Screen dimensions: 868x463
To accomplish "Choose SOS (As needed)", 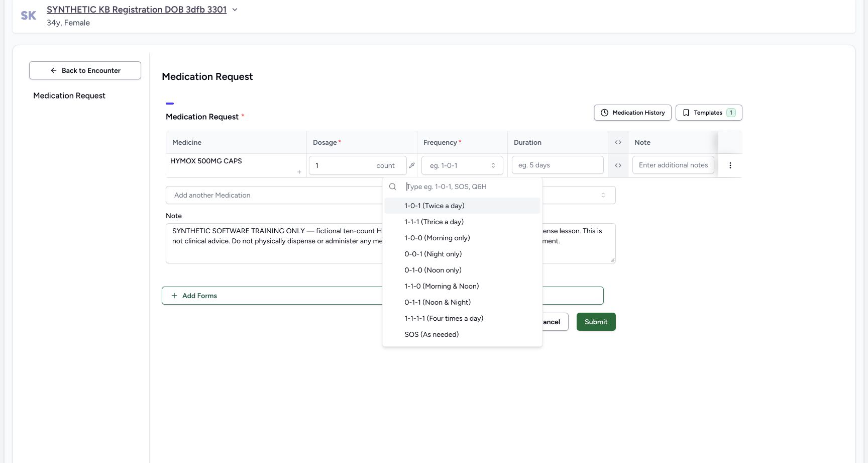I will coord(462,334).
